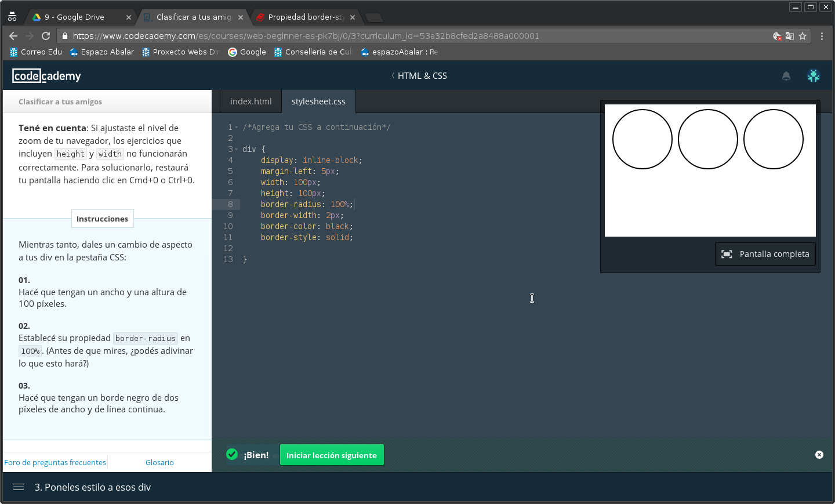Click the fullscreen icon inside Pantalla completa button
835x504 pixels.
pyautogui.click(x=727, y=253)
